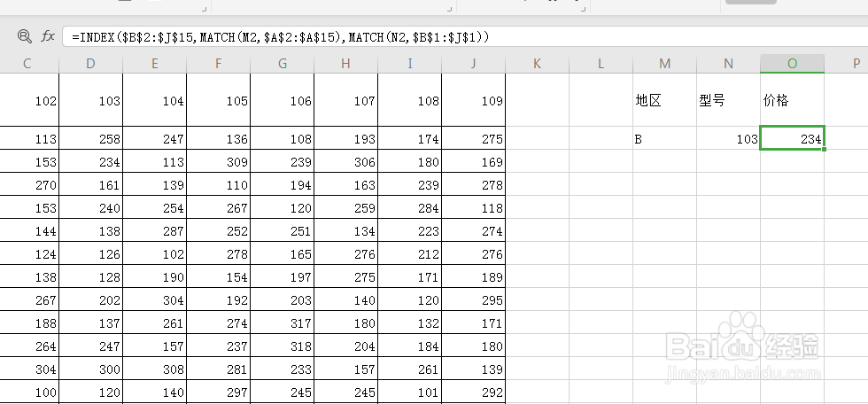Click header cell 102 in column C
Image resolution: width=868 pixels, height=404 pixels.
pyautogui.click(x=28, y=100)
